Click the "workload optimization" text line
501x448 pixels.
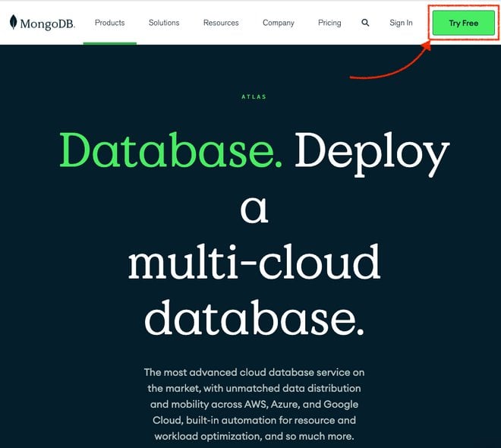[x=254, y=437]
